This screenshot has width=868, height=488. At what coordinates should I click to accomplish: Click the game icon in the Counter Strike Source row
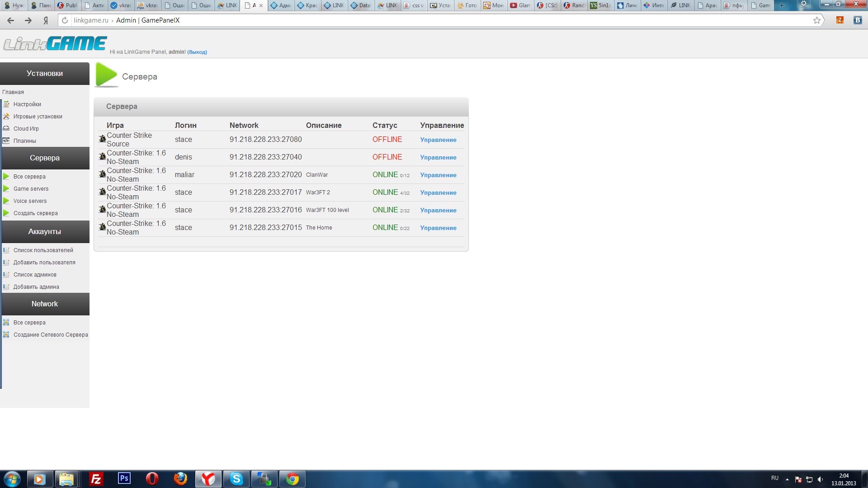tap(103, 139)
